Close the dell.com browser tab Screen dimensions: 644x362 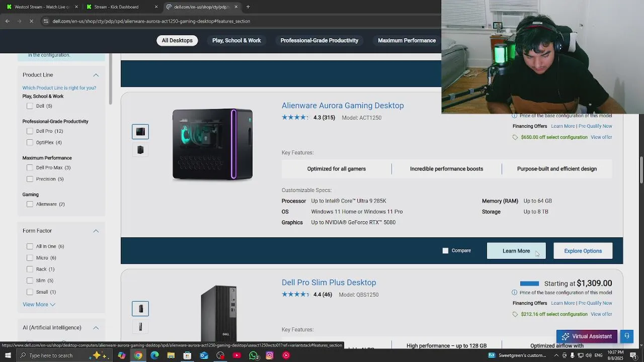235,7
